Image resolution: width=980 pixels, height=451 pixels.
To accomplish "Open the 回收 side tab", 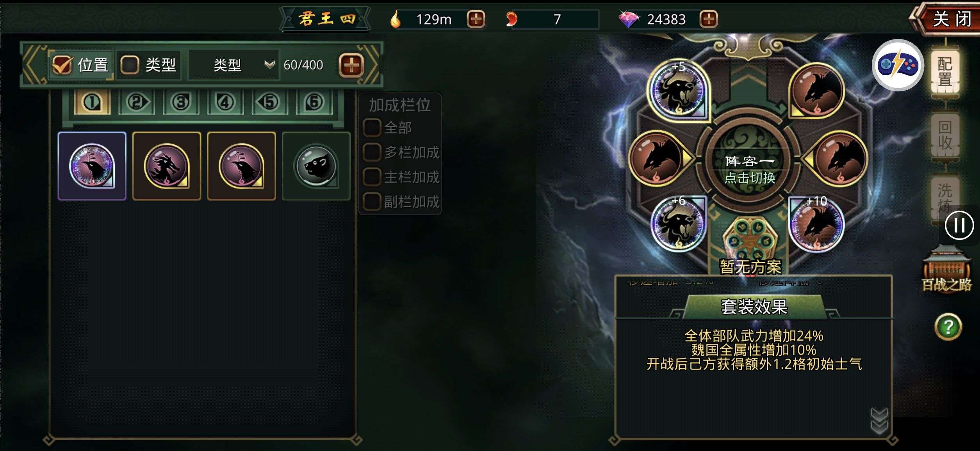I will click(x=945, y=135).
